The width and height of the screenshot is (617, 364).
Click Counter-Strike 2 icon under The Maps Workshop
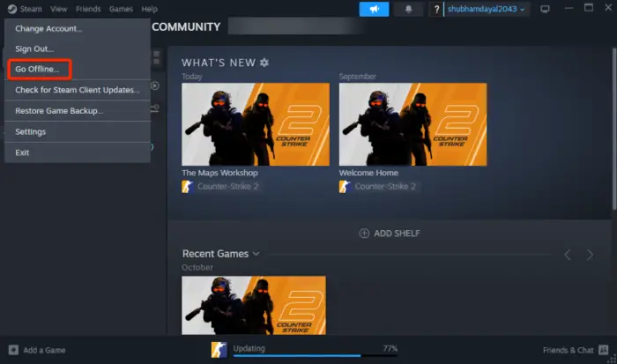[187, 187]
